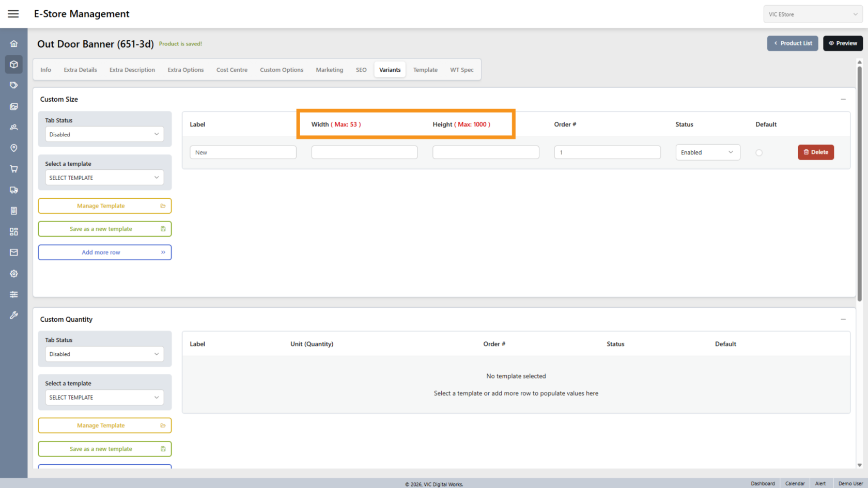The width and height of the screenshot is (868, 488).
Task: Click Add more row button
Action: tap(104, 253)
